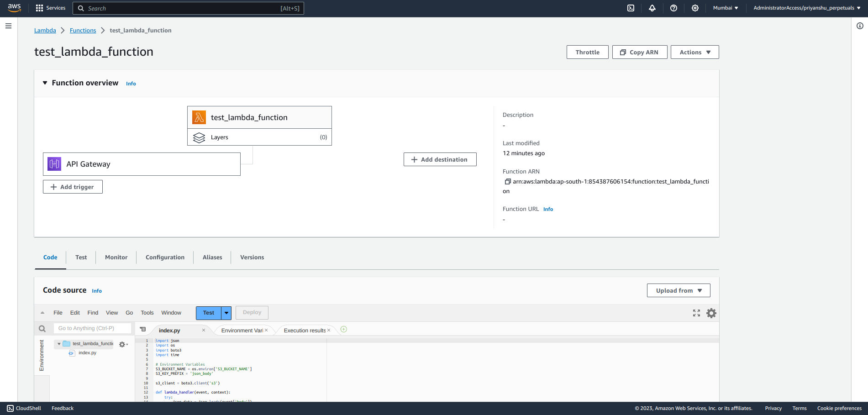The image size is (868, 415).
Task: Open the editor tab list icon
Action: pyautogui.click(x=143, y=329)
